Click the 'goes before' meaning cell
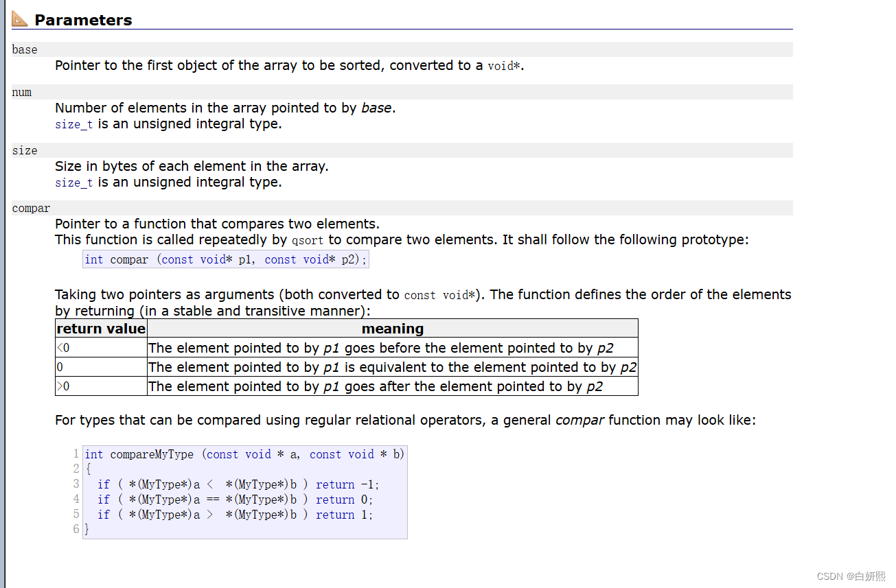Viewport: 896px width, 588px height. 393,348
